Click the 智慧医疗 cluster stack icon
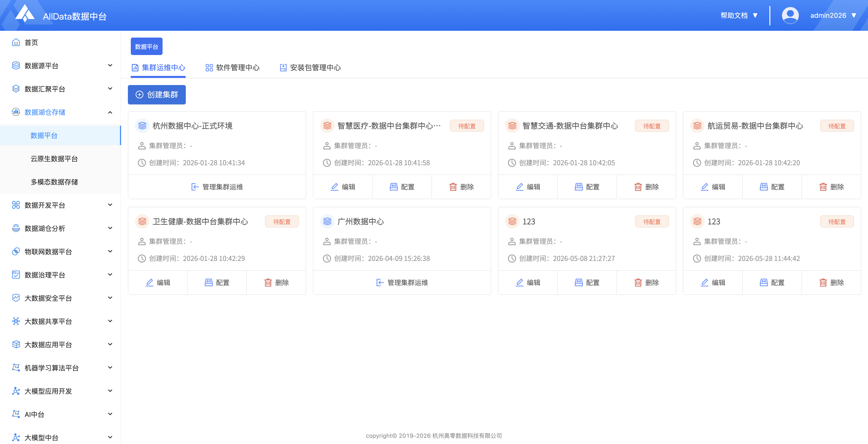The height and width of the screenshot is (444, 868). pos(327,126)
